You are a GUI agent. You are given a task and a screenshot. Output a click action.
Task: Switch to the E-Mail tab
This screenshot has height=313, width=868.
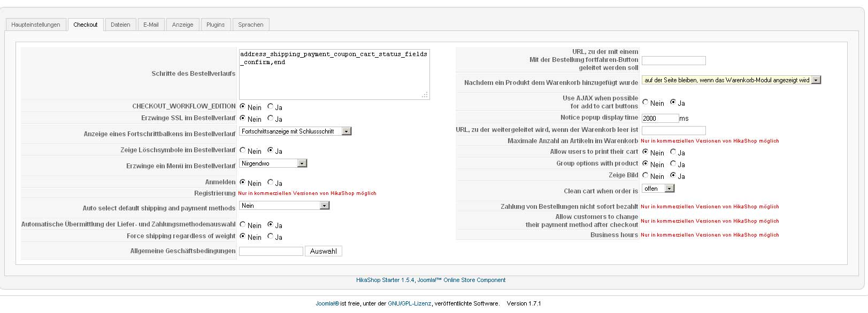(x=151, y=25)
